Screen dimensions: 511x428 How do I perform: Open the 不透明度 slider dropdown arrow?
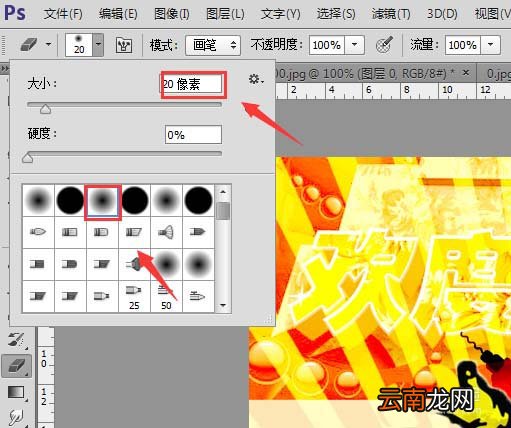[x=355, y=45]
